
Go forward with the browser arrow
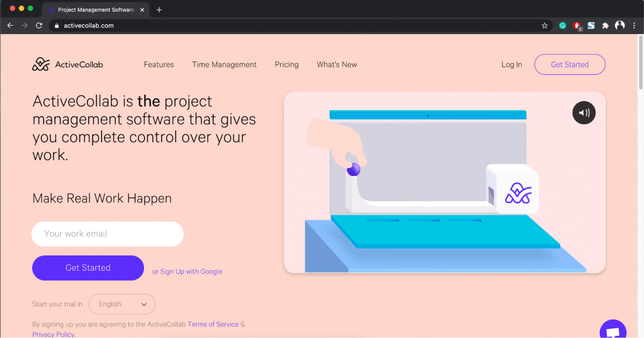(24, 26)
